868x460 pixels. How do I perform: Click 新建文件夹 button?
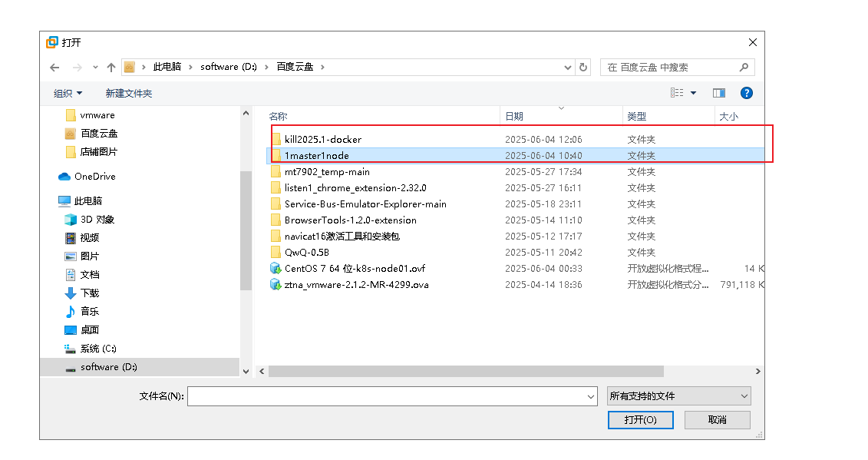(128, 93)
